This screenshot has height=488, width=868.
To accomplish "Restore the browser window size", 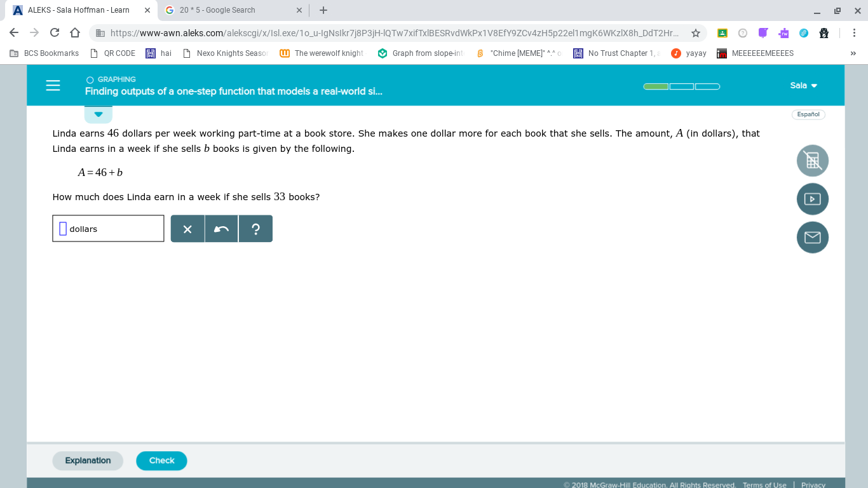I will 837,10.
